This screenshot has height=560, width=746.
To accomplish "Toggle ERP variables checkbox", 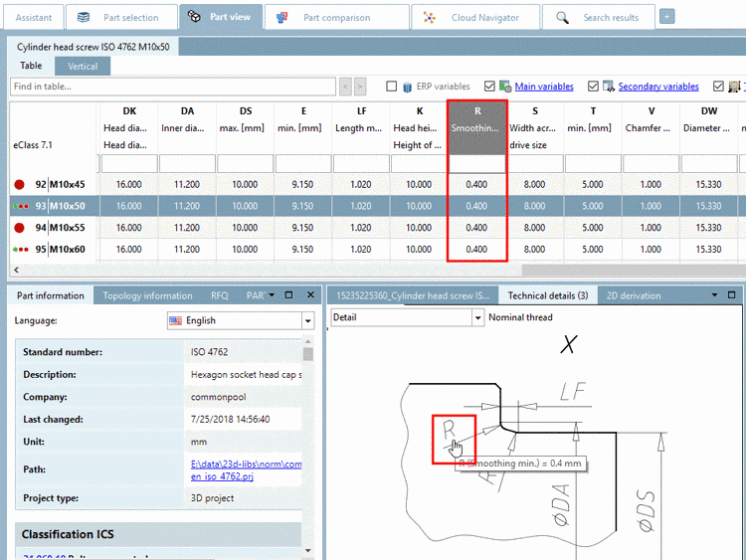I will (x=392, y=87).
